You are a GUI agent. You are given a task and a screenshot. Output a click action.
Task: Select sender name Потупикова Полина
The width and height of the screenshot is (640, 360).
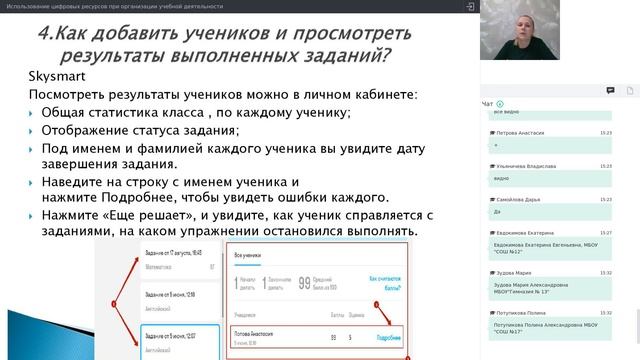click(x=521, y=313)
